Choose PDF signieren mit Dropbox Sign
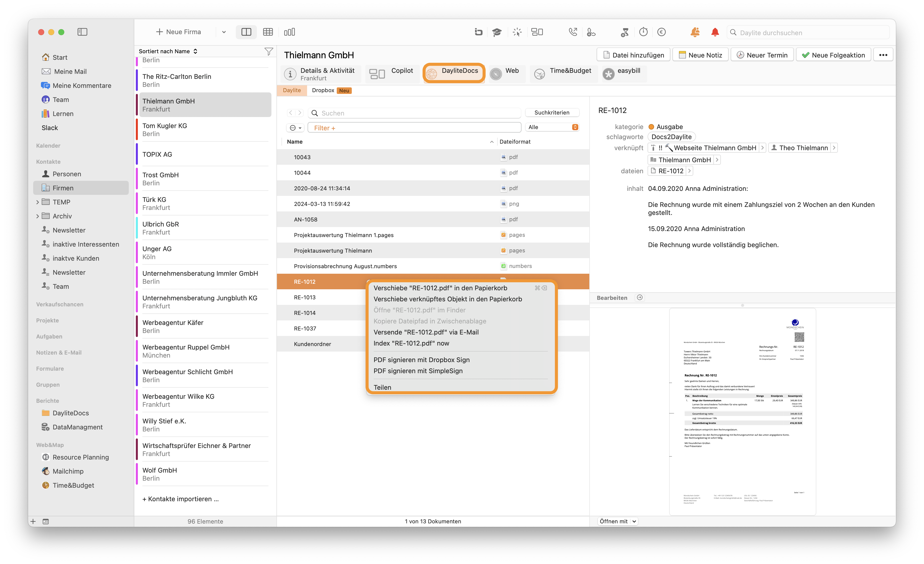The image size is (924, 564). point(422,360)
